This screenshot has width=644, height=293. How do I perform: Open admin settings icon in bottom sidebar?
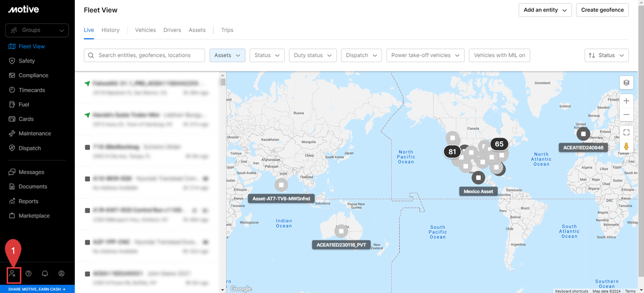pos(12,274)
